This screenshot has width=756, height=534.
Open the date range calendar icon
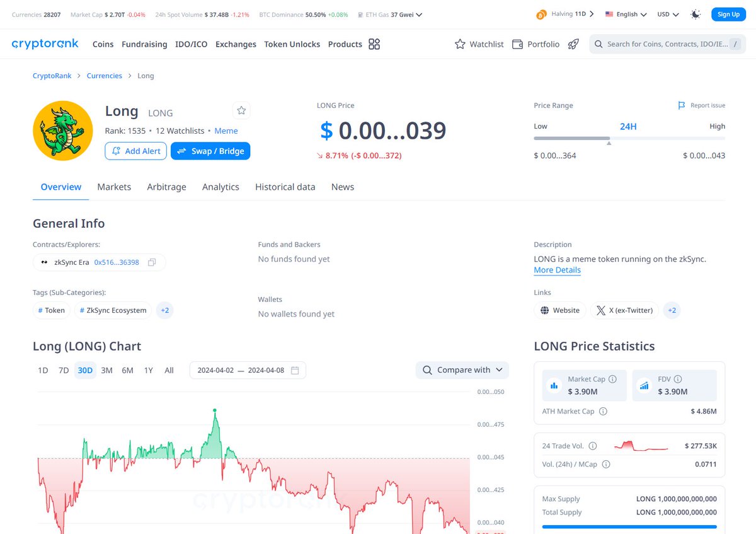(295, 370)
